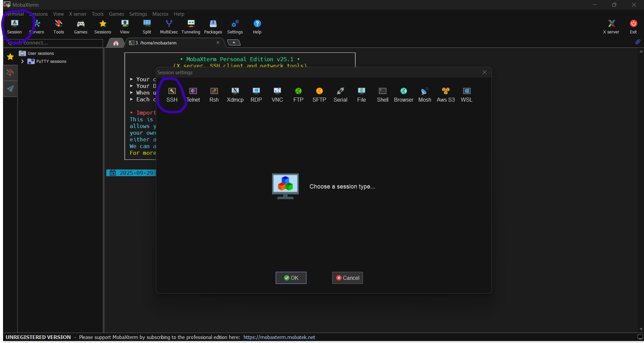Select the Telnet session type
644x343 pixels.
193,95
